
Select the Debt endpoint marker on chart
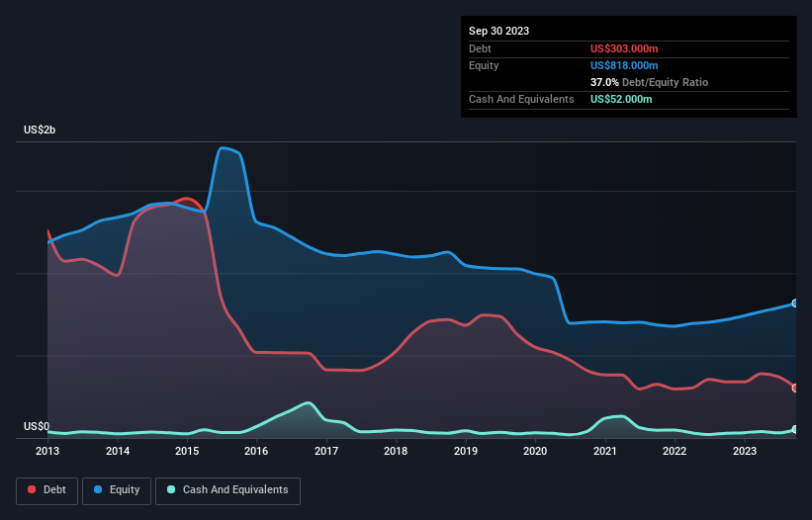pyautogui.click(x=795, y=389)
